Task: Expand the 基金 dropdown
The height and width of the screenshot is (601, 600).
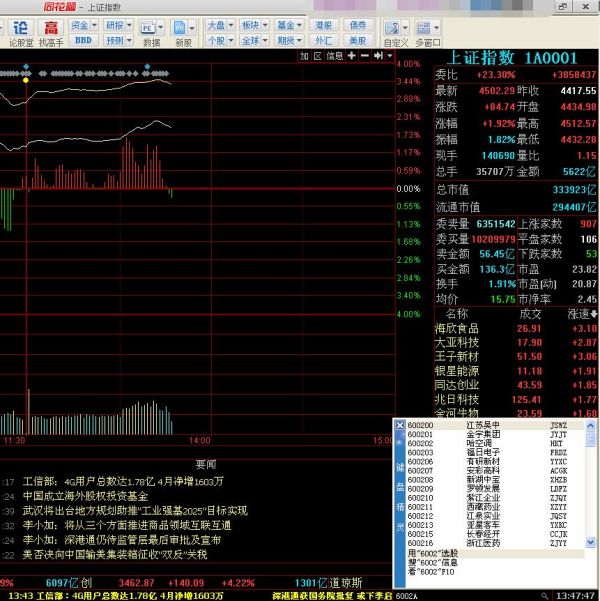Action: click(x=299, y=25)
